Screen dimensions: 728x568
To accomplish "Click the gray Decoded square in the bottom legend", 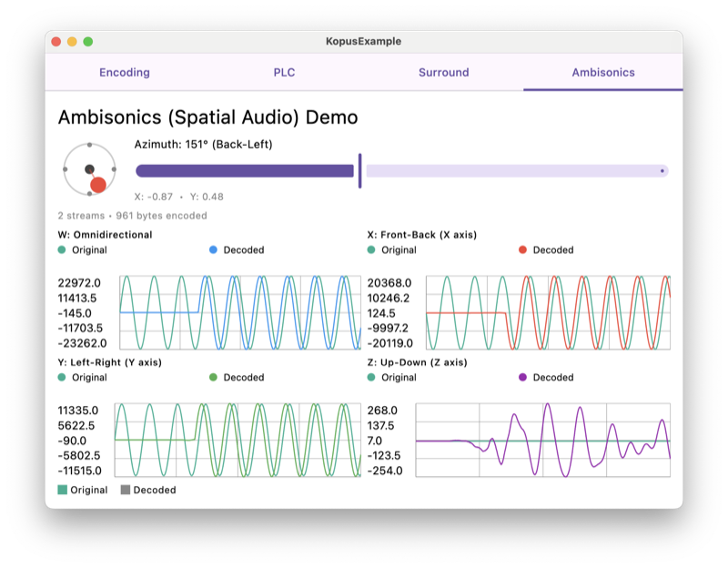I will 126,490.
